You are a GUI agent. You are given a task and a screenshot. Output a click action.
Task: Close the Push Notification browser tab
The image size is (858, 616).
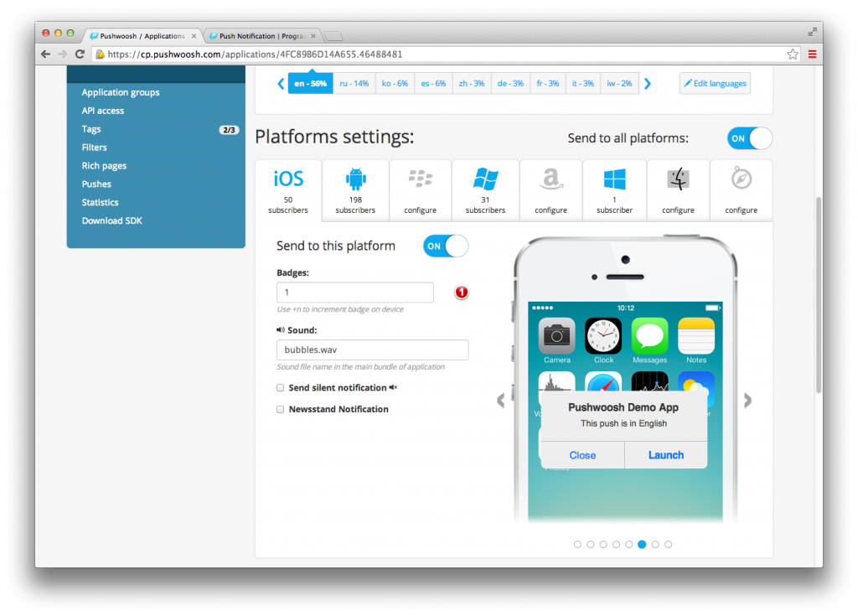pyautogui.click(x=313, y=36)
